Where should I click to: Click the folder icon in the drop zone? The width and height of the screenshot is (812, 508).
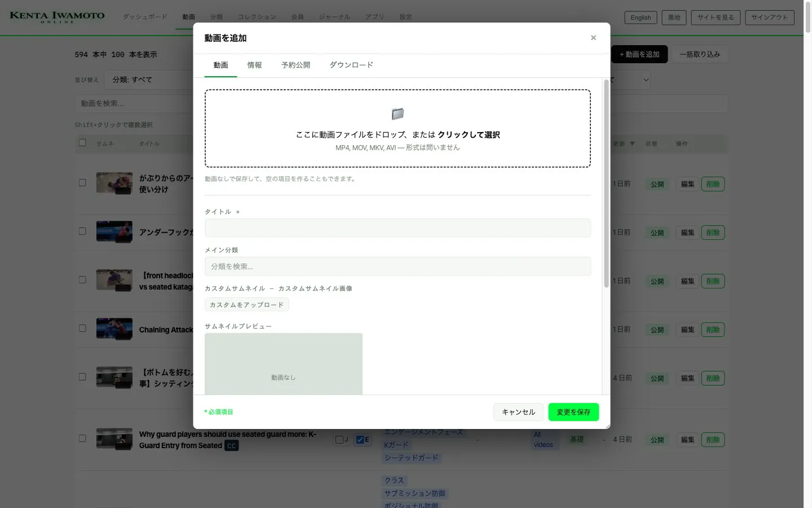click(398, 114)
